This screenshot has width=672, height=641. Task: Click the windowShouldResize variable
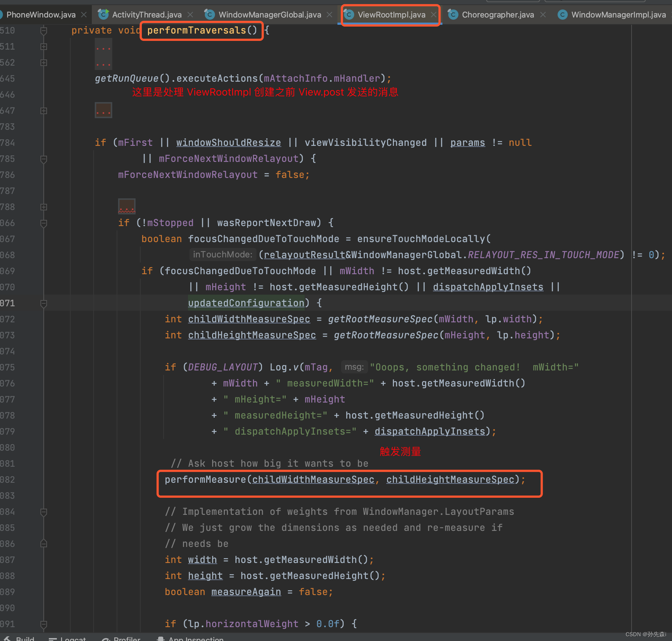228,143
